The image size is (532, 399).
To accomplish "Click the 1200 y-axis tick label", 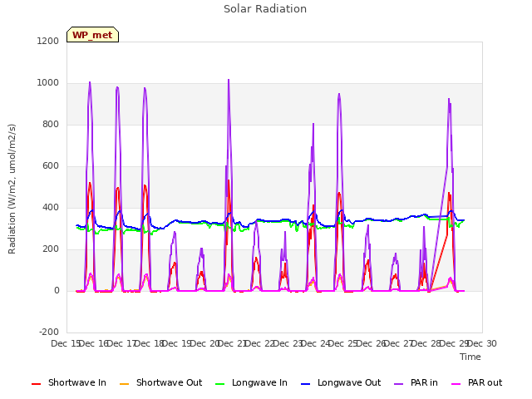I will 48,41.
